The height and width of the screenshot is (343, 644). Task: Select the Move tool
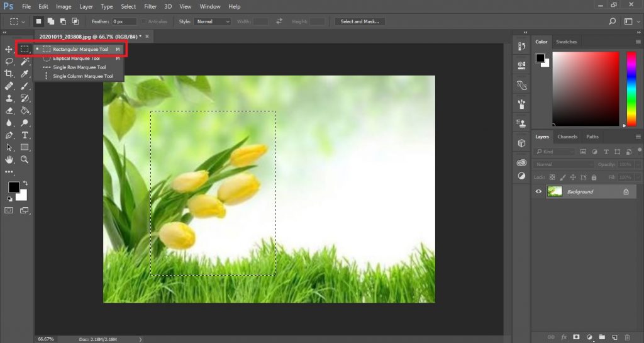tap(9, 49)
